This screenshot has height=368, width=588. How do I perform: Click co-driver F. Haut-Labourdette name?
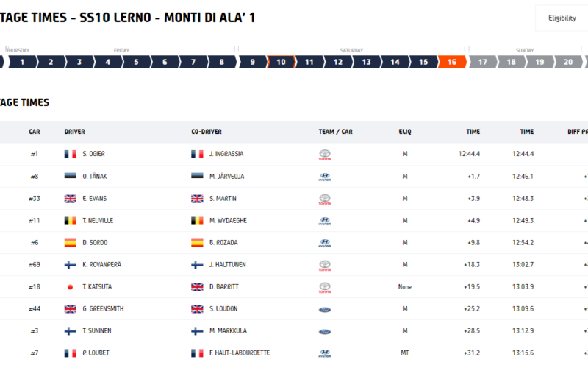tap(240, 353)
